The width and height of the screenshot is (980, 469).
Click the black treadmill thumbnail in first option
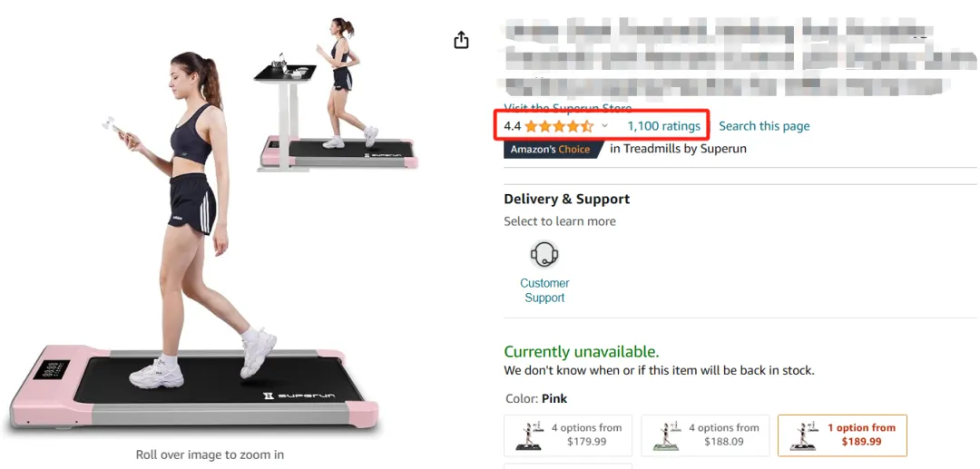click(x=529, y=435)
